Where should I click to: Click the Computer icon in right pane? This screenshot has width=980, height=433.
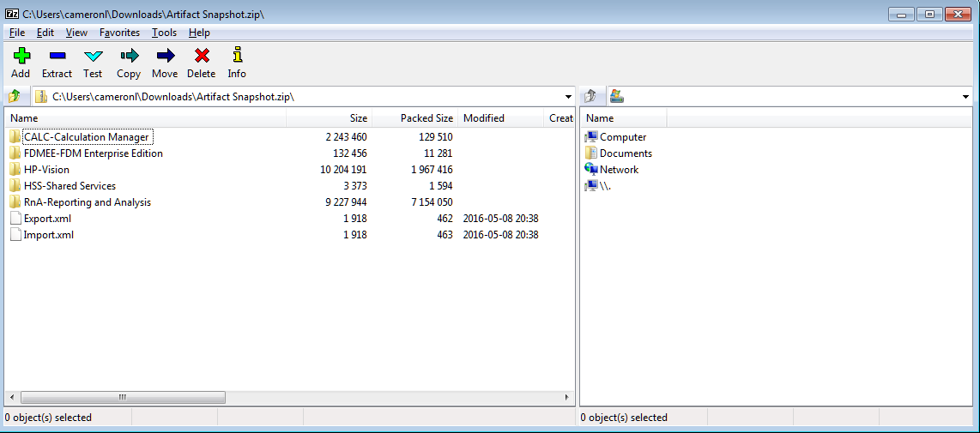pyautogui.click(x=591, y=137)
